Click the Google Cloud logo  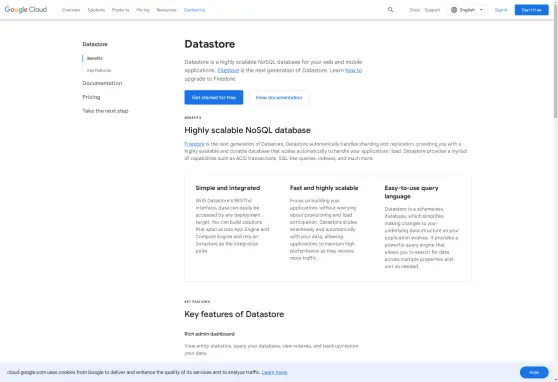[x=26, y=10]
